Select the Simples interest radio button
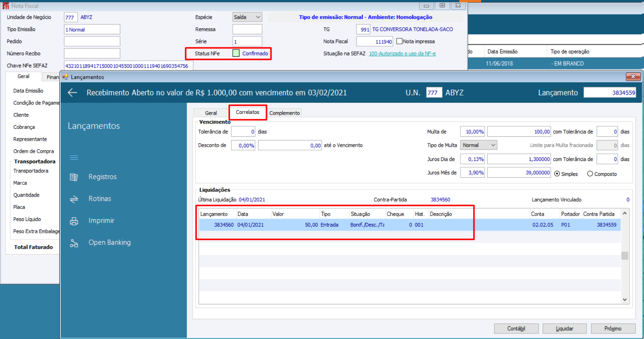This screenshot has height=339, width=644. click(557, 174)
